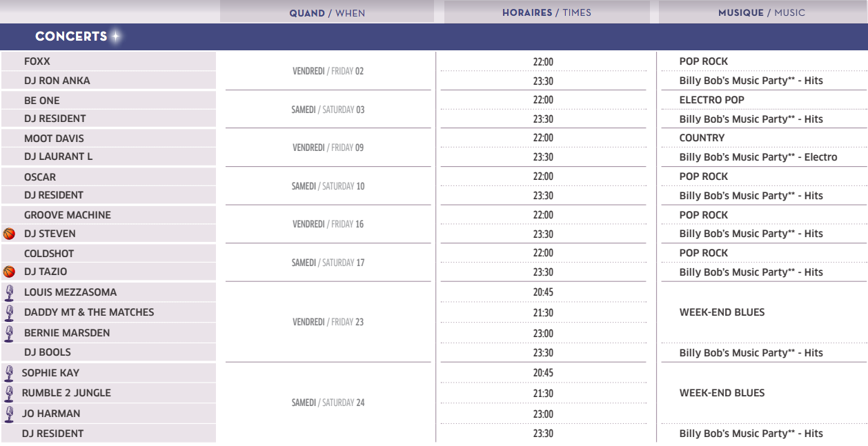Click the microphone icon next to LOUIS MEZZASOMA
This screenshot has width=868, height=446.
(x=9, y=293)
